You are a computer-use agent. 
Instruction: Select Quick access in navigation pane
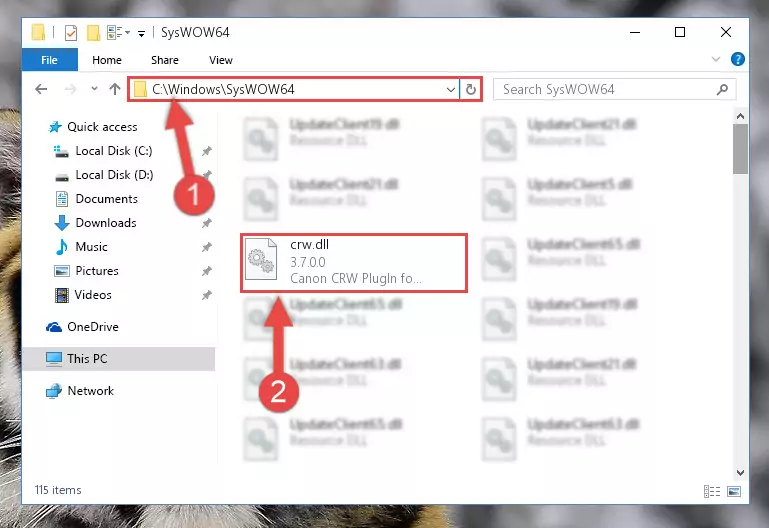coord(102,127)
